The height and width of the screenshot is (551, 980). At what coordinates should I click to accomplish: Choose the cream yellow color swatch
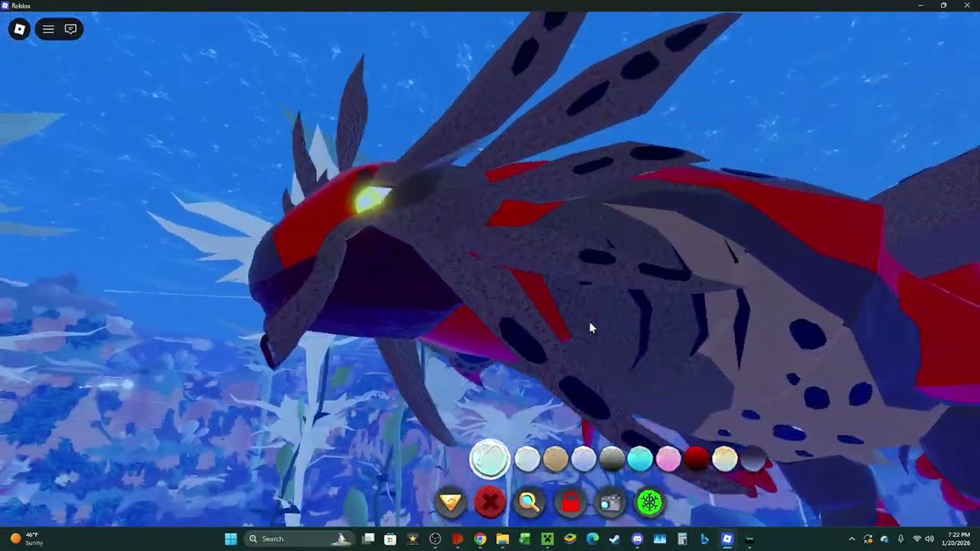click(x=725, y=458)
